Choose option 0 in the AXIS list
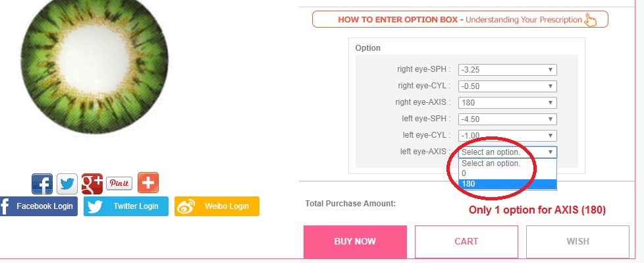Image resolution: width=644 pixels, height=263 pixels. point(507,173)
